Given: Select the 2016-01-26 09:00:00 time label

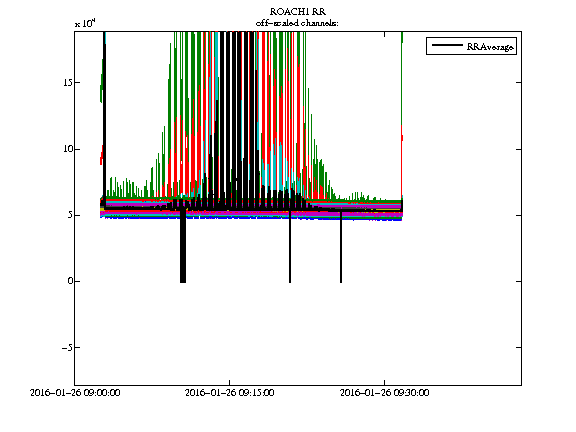Looking at the screenshot, I should point(75,393).
